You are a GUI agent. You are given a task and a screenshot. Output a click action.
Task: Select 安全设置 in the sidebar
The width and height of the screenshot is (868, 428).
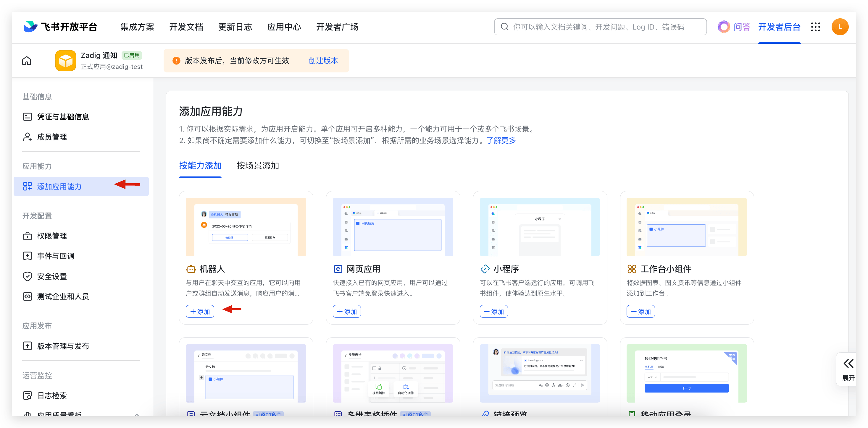point(51,276)
